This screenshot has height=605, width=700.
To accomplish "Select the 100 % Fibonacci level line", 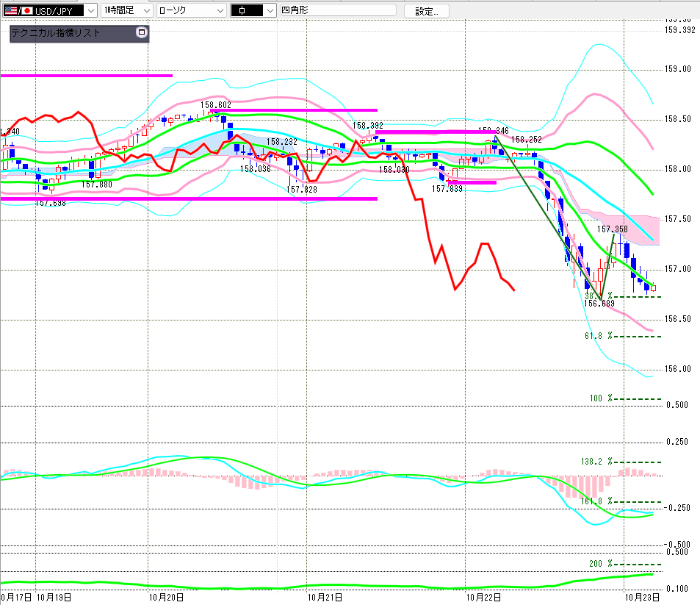I will tap(638, 399).
